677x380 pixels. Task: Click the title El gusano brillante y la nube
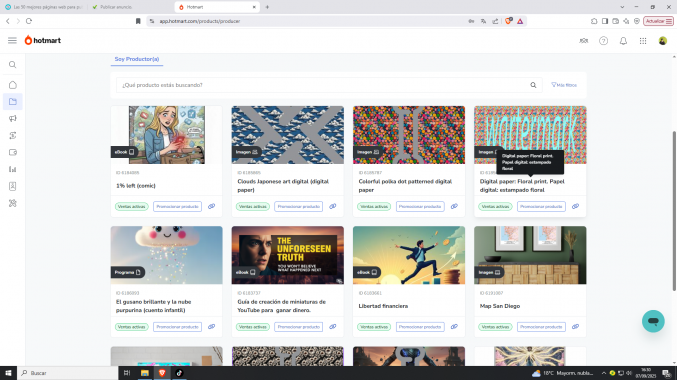pos(154,306)
